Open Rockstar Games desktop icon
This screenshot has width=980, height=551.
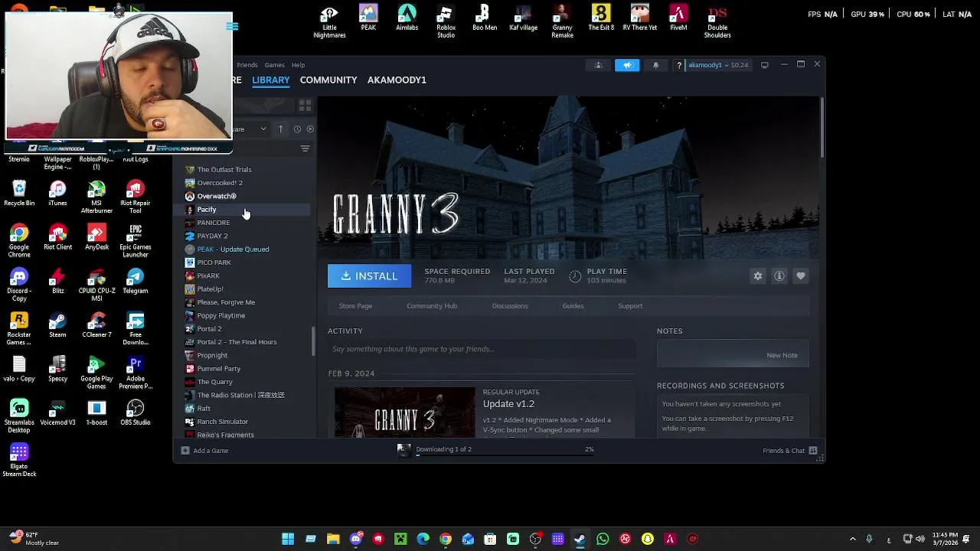point(19,328)
